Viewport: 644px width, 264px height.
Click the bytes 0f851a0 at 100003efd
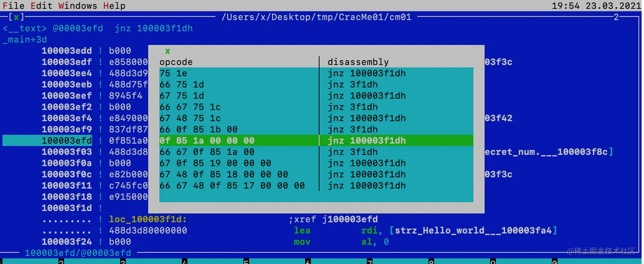(128, 140)
